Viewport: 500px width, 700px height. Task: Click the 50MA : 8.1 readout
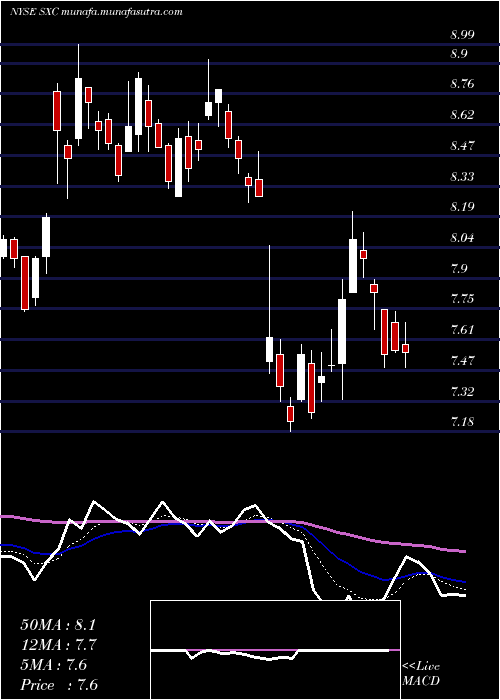point(58,625)
